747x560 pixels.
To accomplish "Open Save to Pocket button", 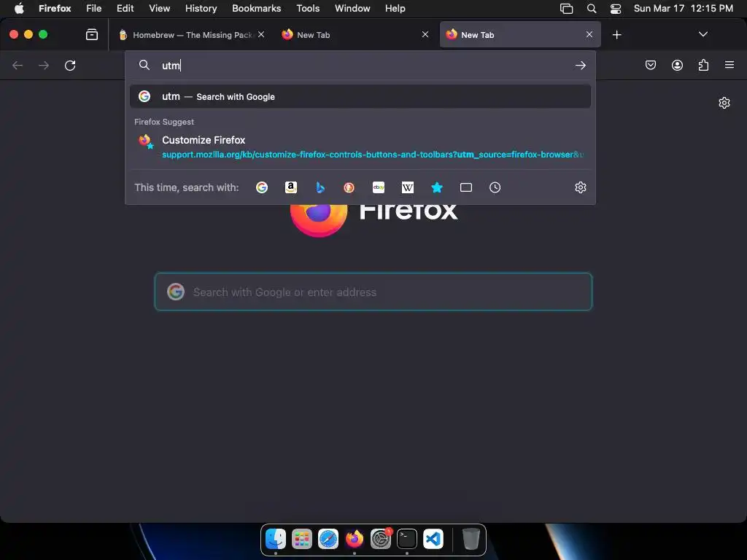I will point(651,65).
